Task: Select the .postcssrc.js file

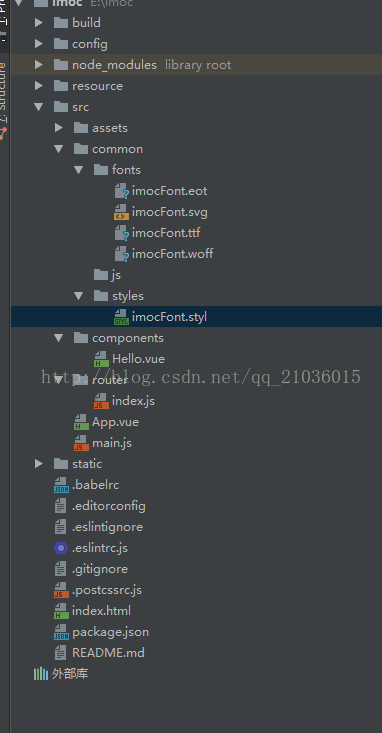Action: [x=107, y=590]
